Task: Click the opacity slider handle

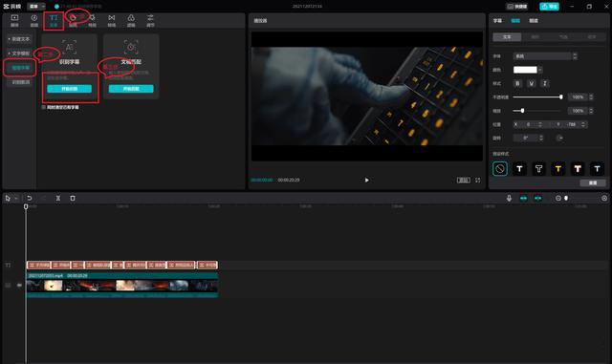Action: click(x=561, y=96)
